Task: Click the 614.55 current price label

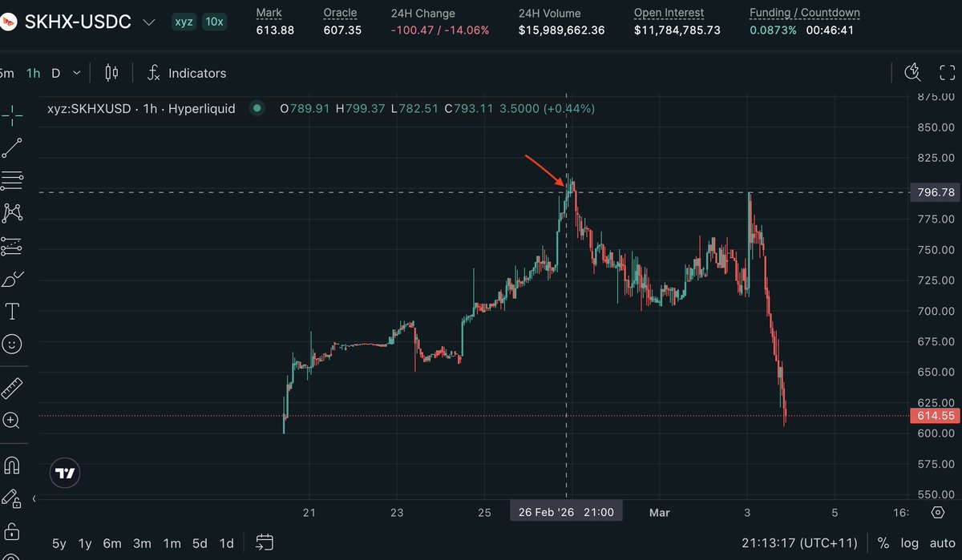Action: tap(935, 416)
